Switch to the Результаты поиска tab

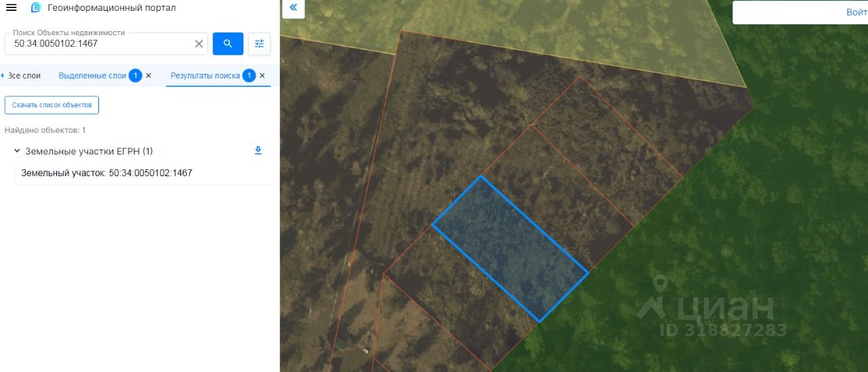(205, 75)
